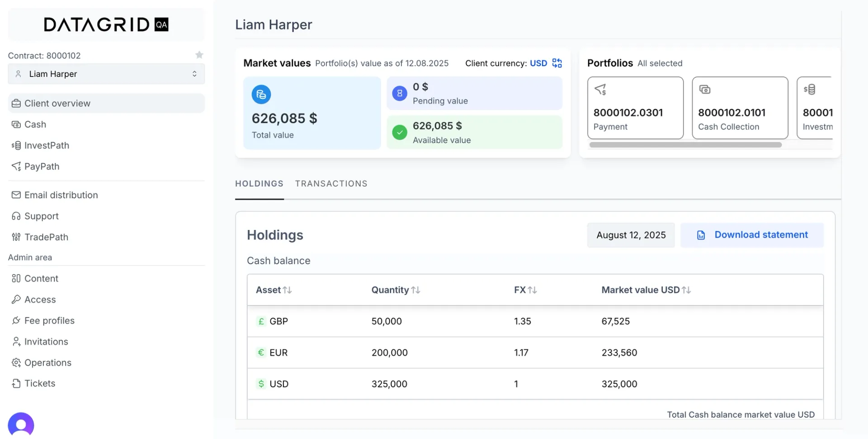Select the partially visible Investment portfolio card

(x=814, y=108)
